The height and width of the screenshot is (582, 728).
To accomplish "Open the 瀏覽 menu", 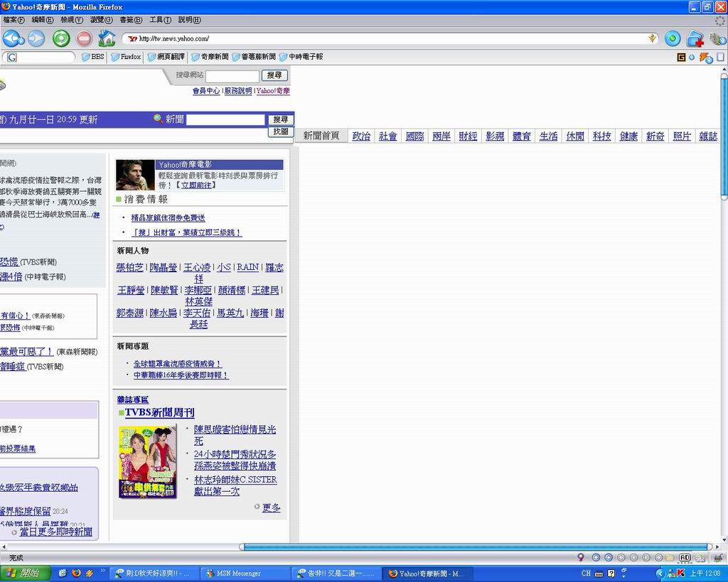I will coord(101,20).
